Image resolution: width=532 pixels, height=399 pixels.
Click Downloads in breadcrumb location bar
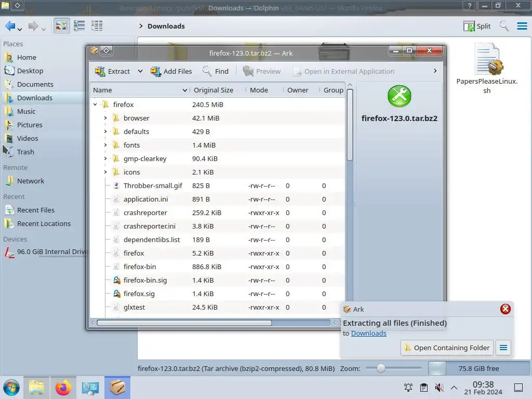tap(166, 26)
